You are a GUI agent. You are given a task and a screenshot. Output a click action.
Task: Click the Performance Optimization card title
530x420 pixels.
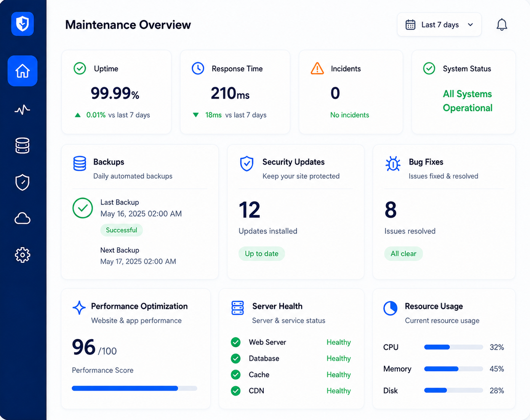[x=139, y=306]
